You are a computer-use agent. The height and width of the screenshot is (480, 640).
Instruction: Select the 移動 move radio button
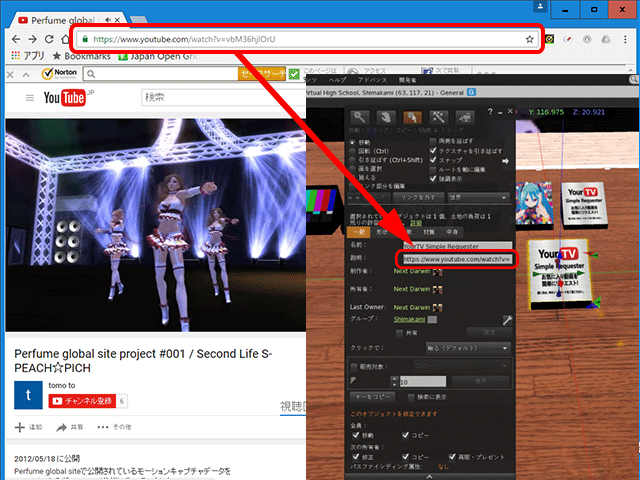352,142
